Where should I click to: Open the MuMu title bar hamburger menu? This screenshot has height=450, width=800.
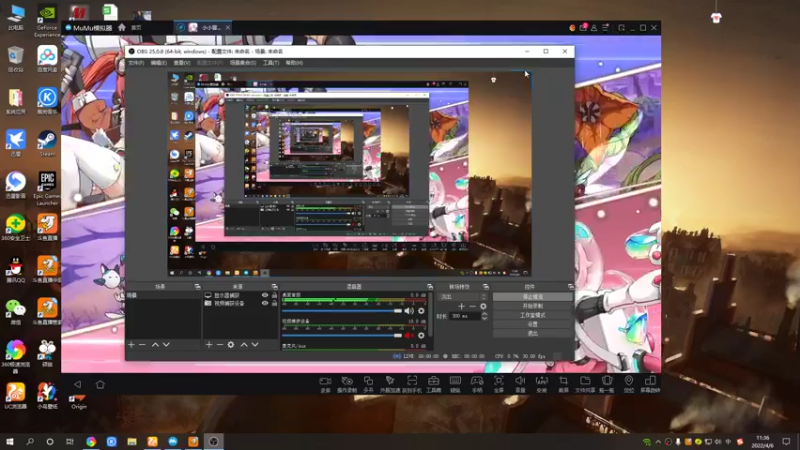pyautogui.click(x=605, y=28)
